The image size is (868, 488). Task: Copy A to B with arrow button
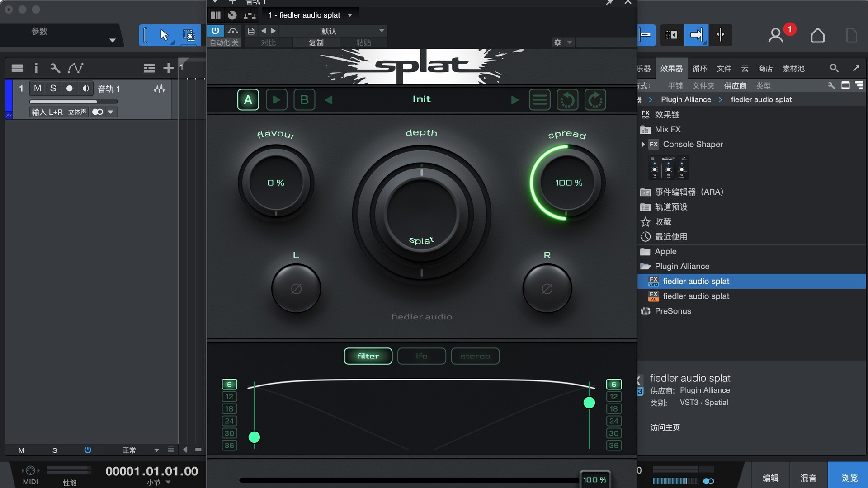[277, 99]
